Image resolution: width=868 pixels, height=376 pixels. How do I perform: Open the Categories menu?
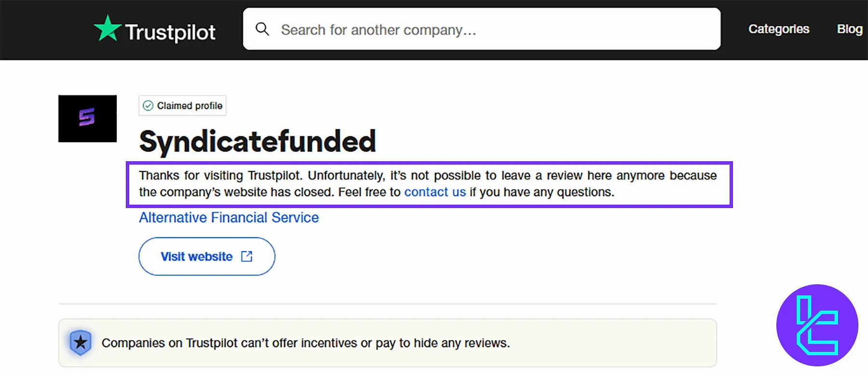tap(778, 29)
